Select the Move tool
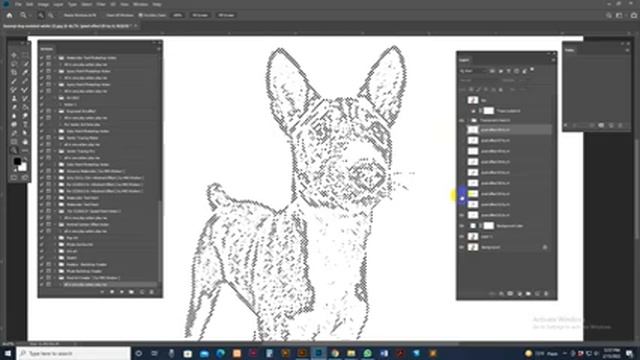640x360 pixels. 14,55
